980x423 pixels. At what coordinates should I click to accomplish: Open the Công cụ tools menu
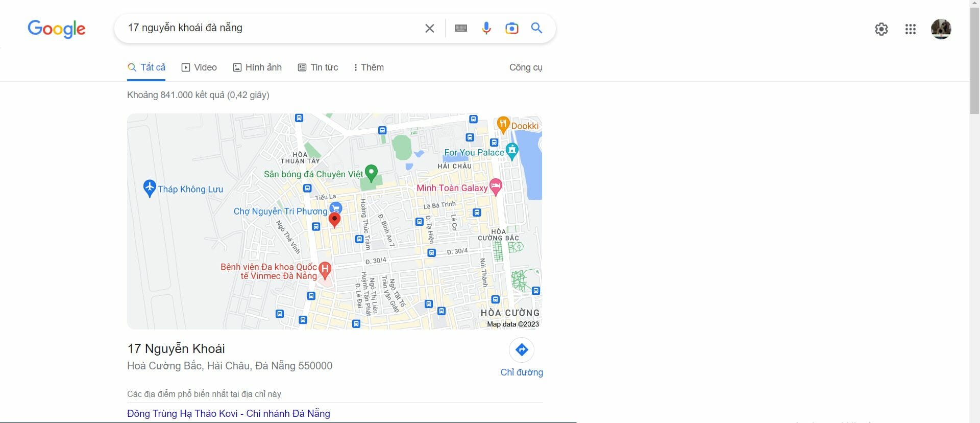click(x=526, y=67)
